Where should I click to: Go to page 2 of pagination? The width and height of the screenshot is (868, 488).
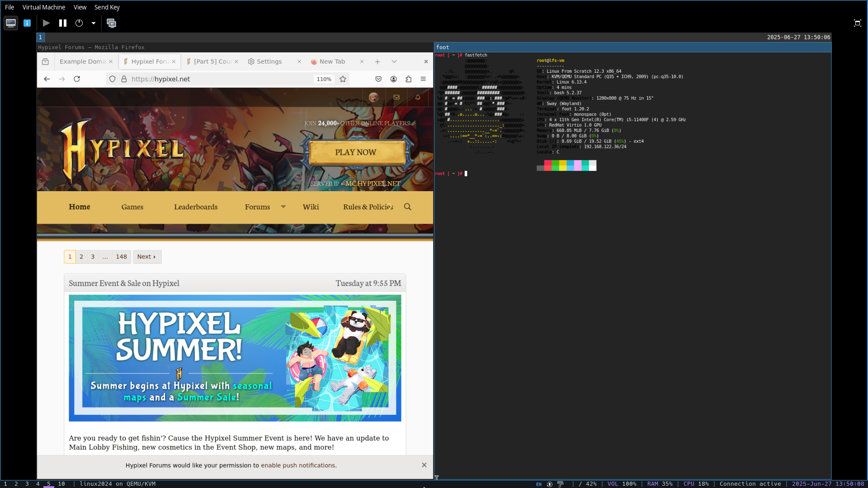(81, 257)
